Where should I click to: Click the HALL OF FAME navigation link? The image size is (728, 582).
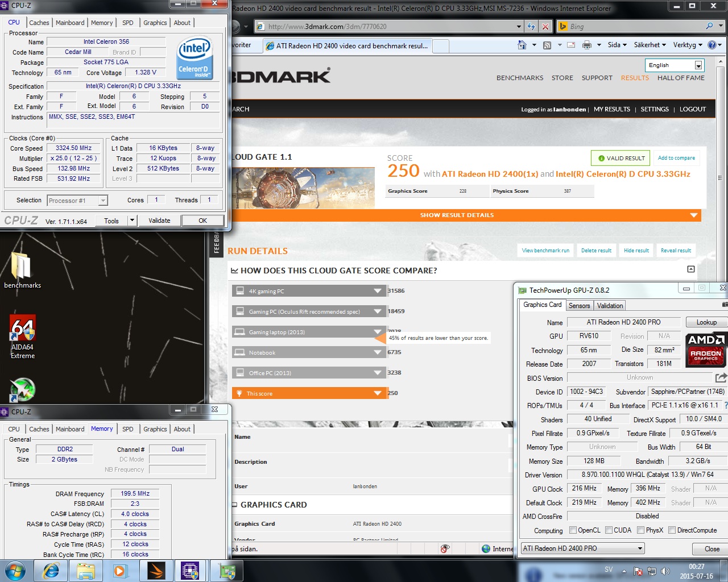pyautogui.click(x=681, y=78)
